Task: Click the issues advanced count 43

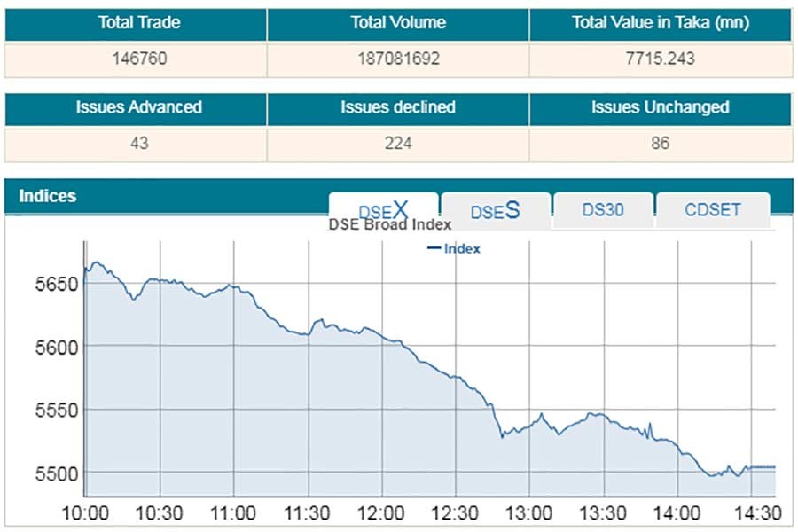Action: [135, 142]
